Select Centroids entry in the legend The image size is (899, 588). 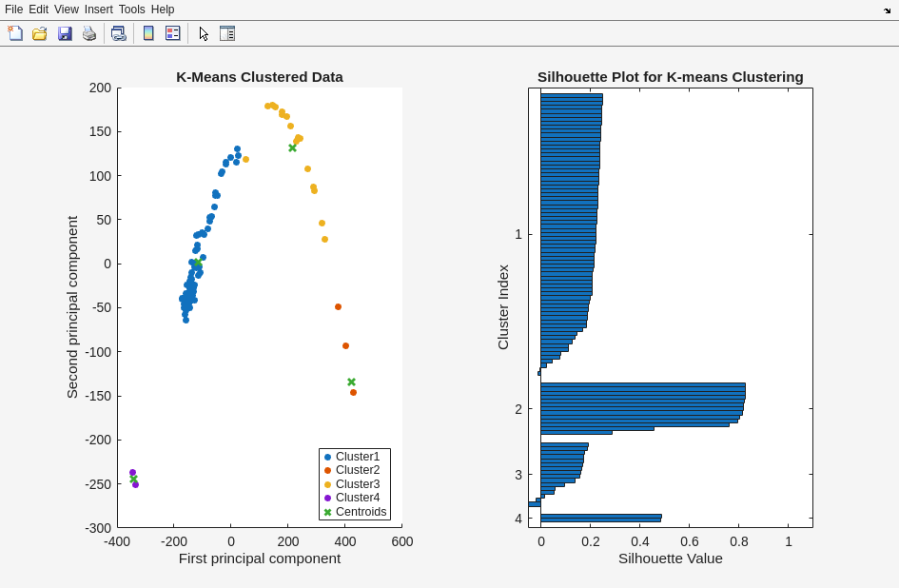(361, 512)
